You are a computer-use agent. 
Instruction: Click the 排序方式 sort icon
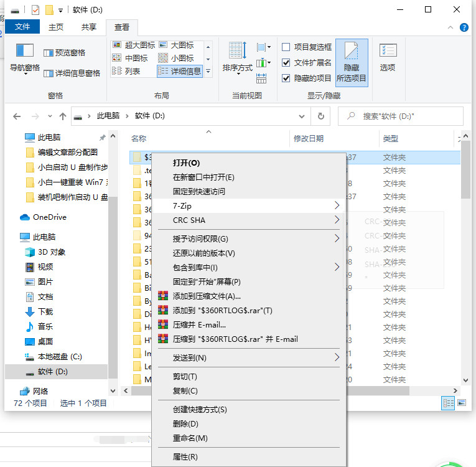pyautogui.click(x=237, y=51)
